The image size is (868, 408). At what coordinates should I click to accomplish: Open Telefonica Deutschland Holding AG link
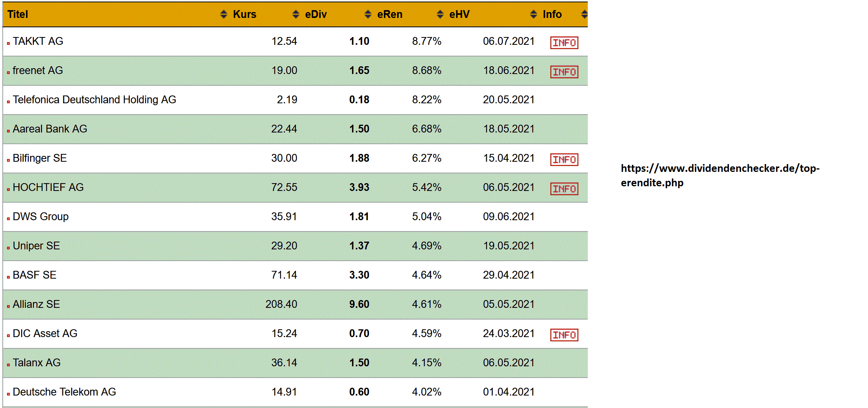(x=94, y=100)
